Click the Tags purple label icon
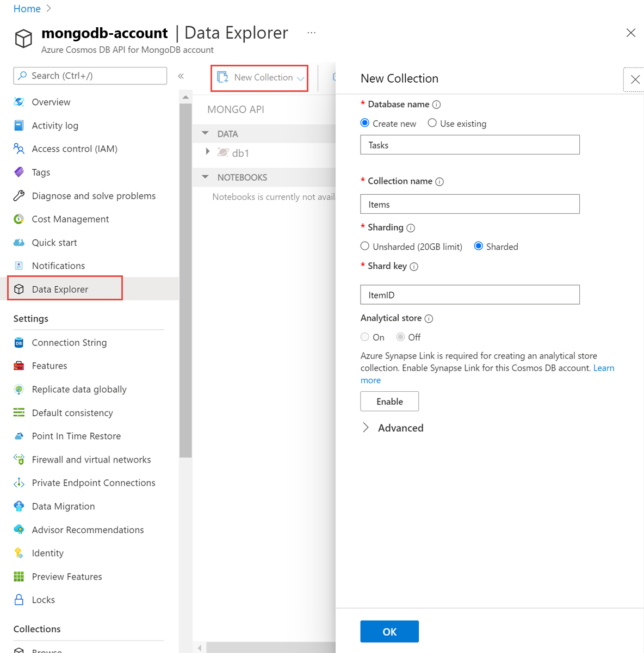Screen dimensions: 644x653 click(19, 172)
